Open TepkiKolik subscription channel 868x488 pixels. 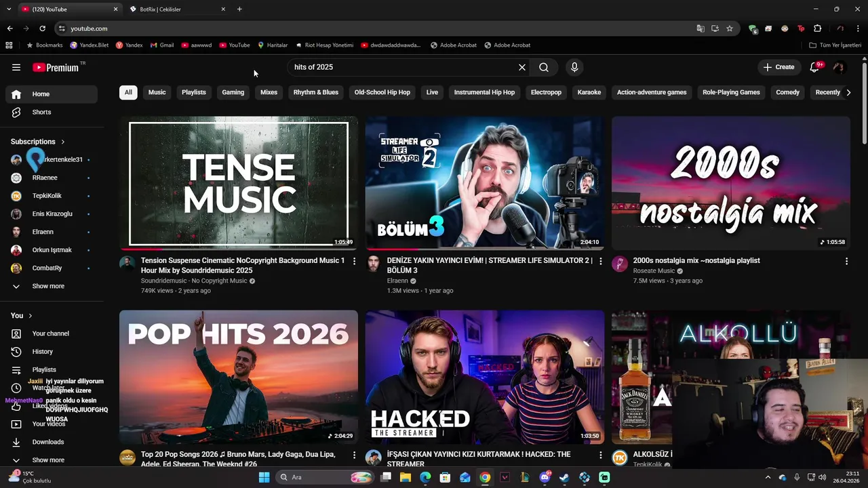point(51,196)
